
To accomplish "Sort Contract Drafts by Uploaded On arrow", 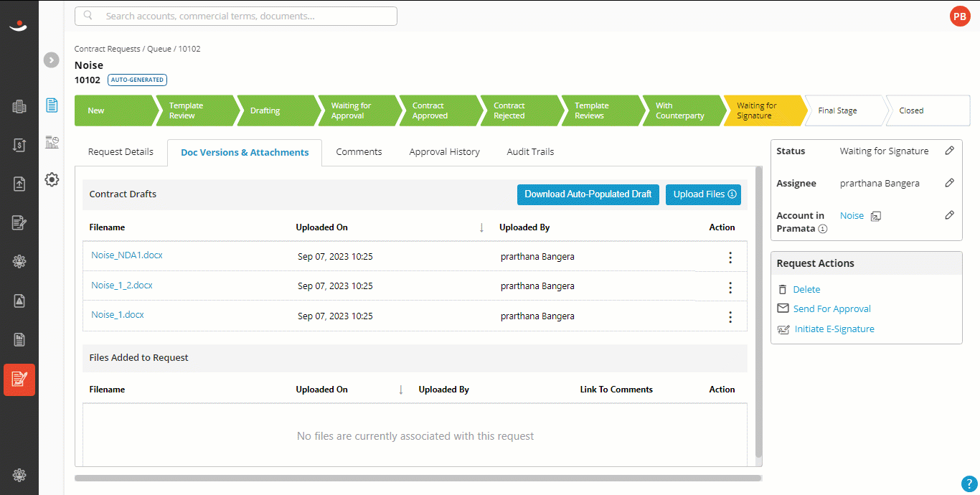I will 481,227.
